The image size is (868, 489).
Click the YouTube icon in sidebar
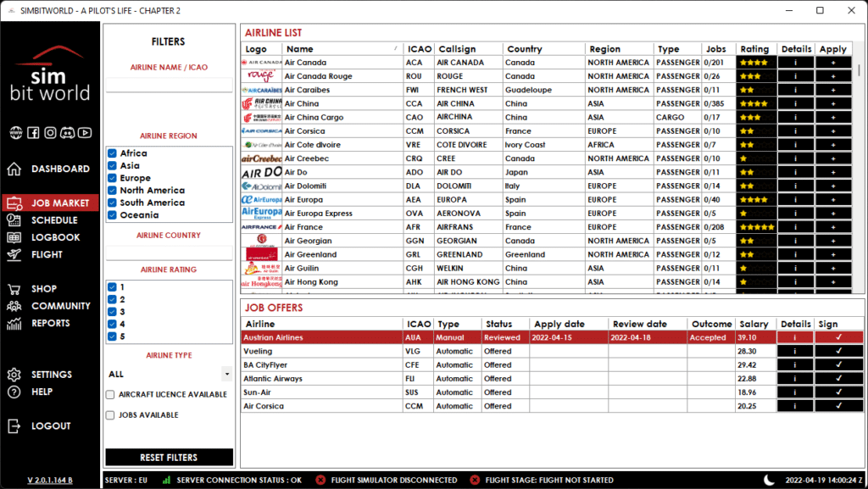(86, 132)
